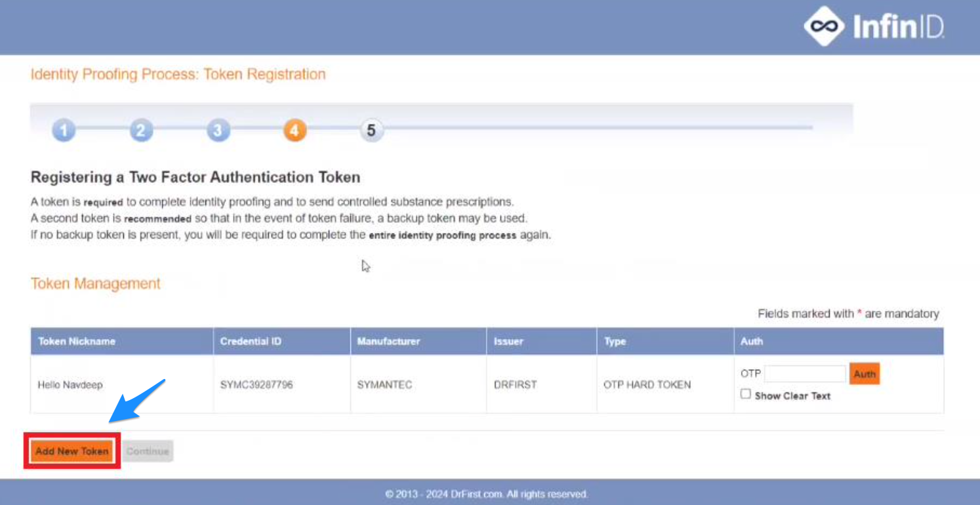Select step 5 in the progress bar
This screenshot has width=980, height=505.
(x=371, y=130)
